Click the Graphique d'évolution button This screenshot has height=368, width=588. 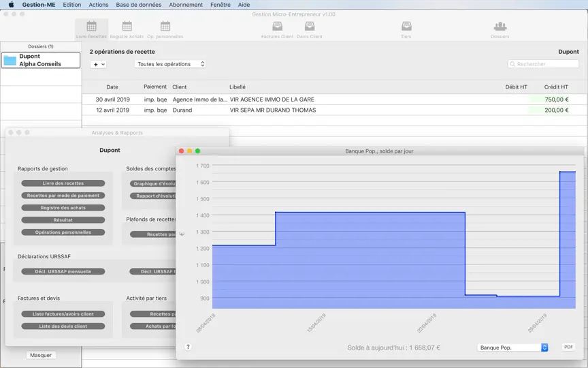153,183
